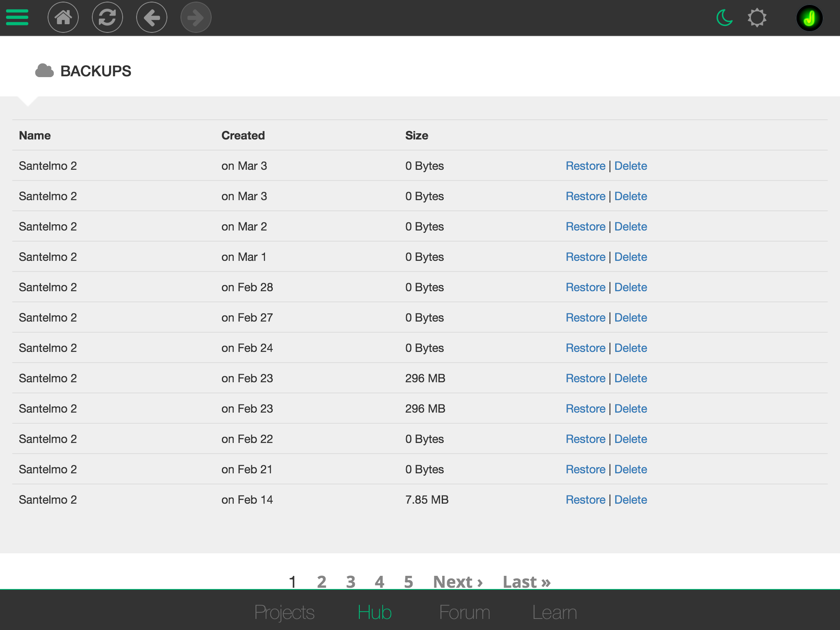840x630 pixels.
Task: Open settings gear icon
Action: pyautogui.click(x=757, y=18)
